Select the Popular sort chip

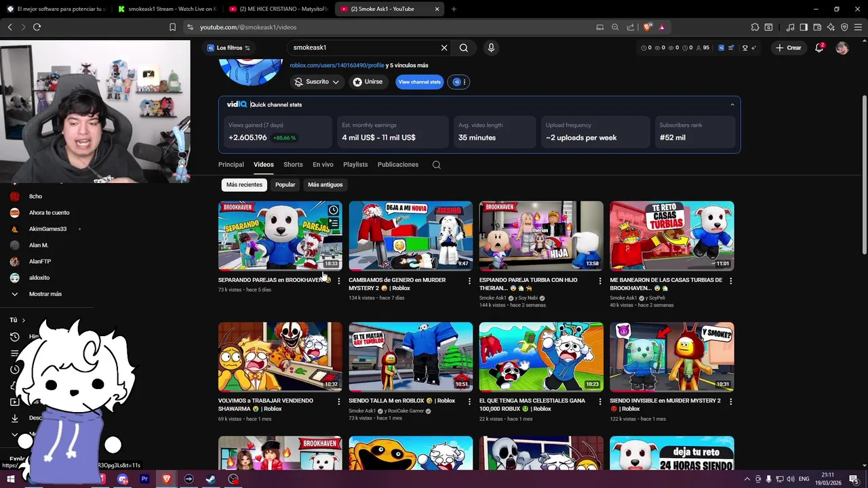pyautogui.click(x=285, y=184)
